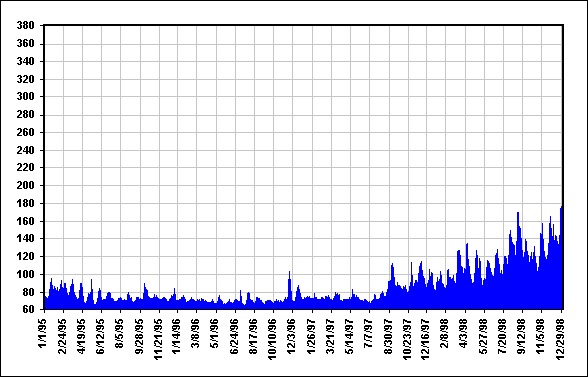The height and width of the screenshot is (377, 588).
Task: Select the 8/17/96 date label
Action: pos(254,335)
